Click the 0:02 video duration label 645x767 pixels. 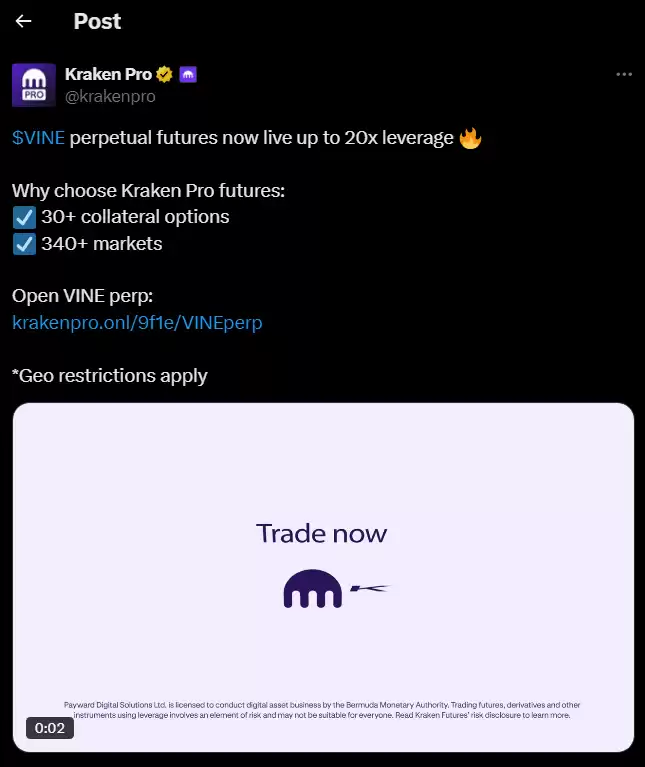(x=50, y=728)
